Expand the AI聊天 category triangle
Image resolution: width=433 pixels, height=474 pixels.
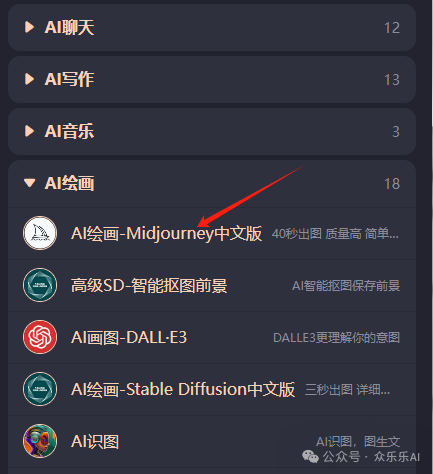[x=30, y=27]
